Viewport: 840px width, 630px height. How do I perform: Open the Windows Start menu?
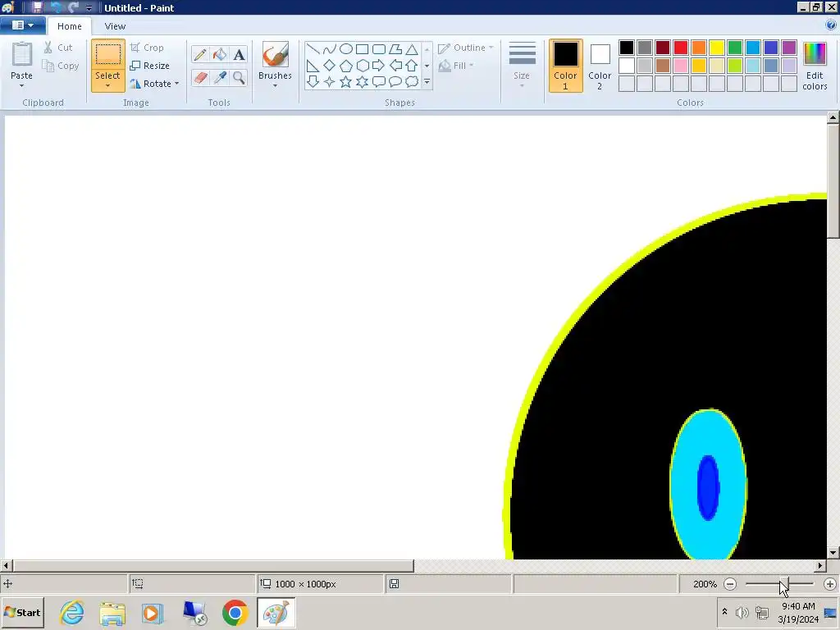(22, 612)
